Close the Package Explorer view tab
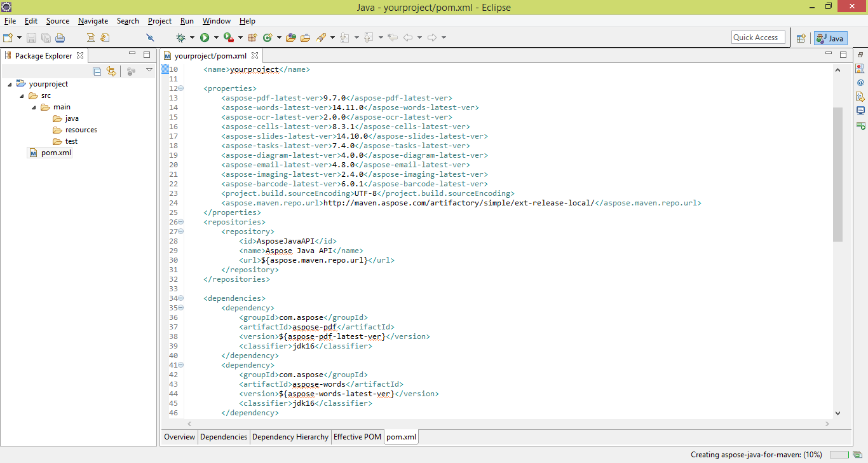This screenshot has height=463, width=868. point(80,55)
